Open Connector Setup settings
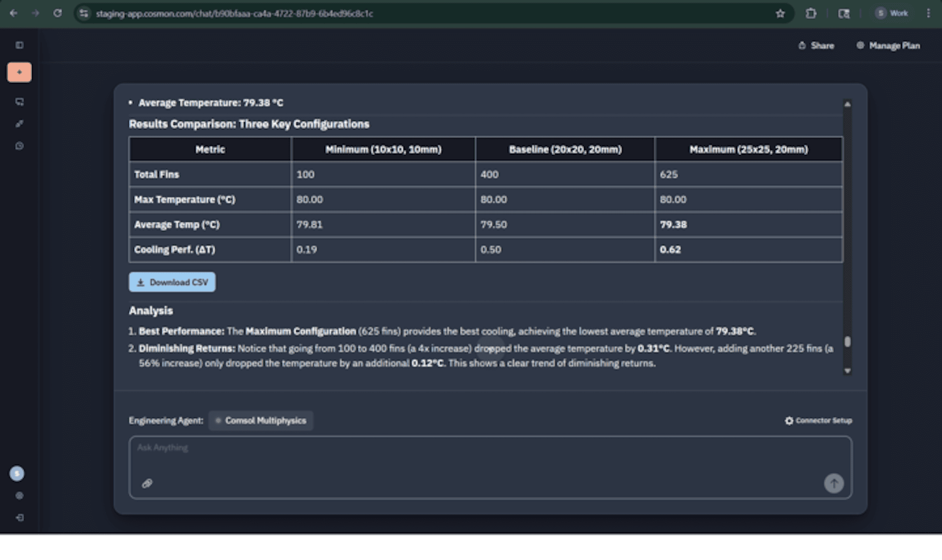This screenshot has width=942, height=560. point(818,421)
